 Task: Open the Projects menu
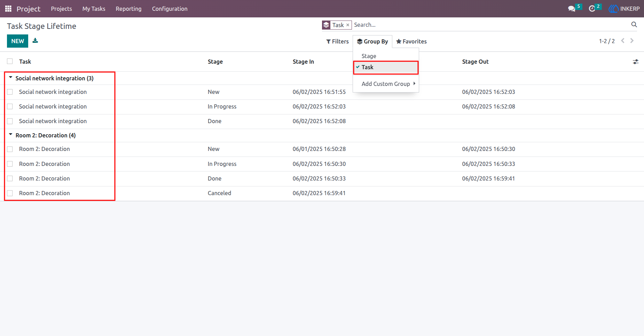click(x=61, y=9)
